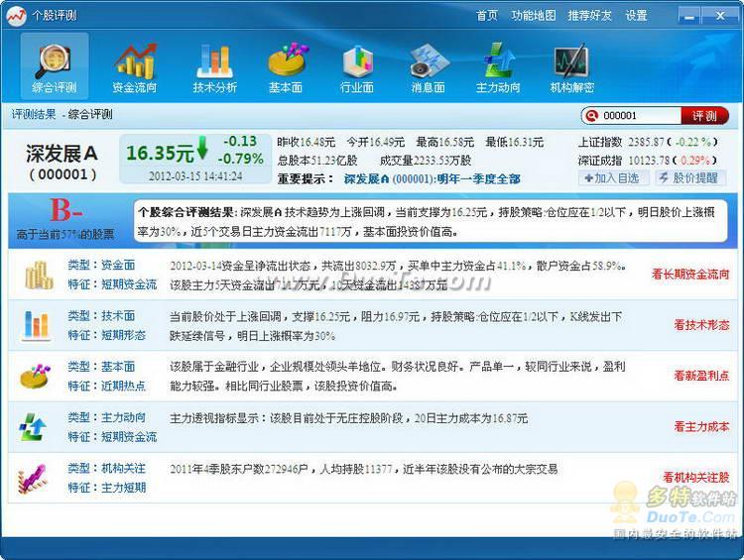Open 设置 in the top menu
The width and height of the screenshot is (744, 560).
click(636, 16)
